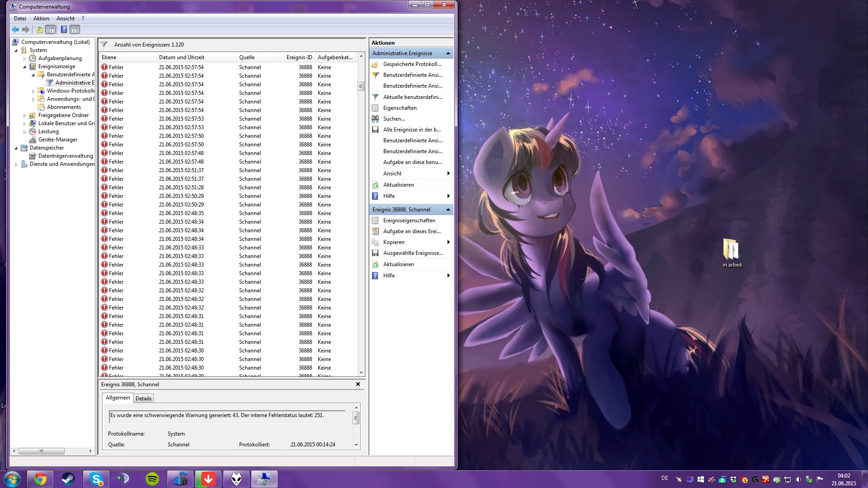Click Aktualisieren under Administrative Ereignisse
This screenshot has height=488, width=868.
[x=398, y=185]
